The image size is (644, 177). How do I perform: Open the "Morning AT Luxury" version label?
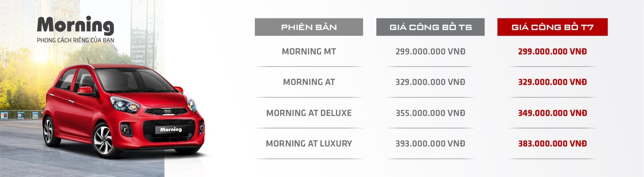(309, 143)
